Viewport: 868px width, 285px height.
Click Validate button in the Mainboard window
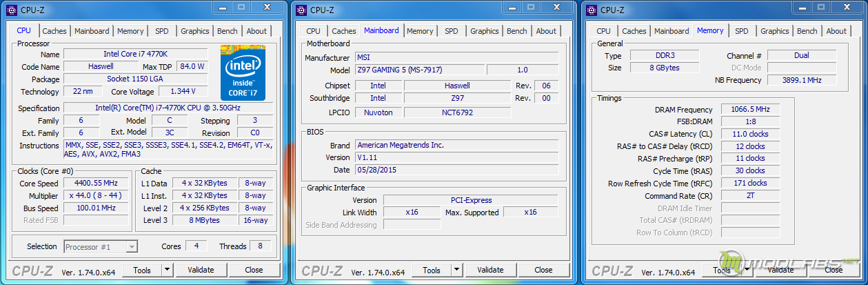coord(490,270)
